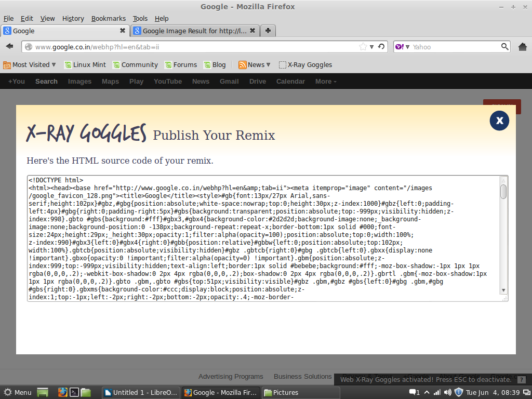Switch to Untitled 1 LibreOffice window
532x399 pixels.
tap(141, 393)
